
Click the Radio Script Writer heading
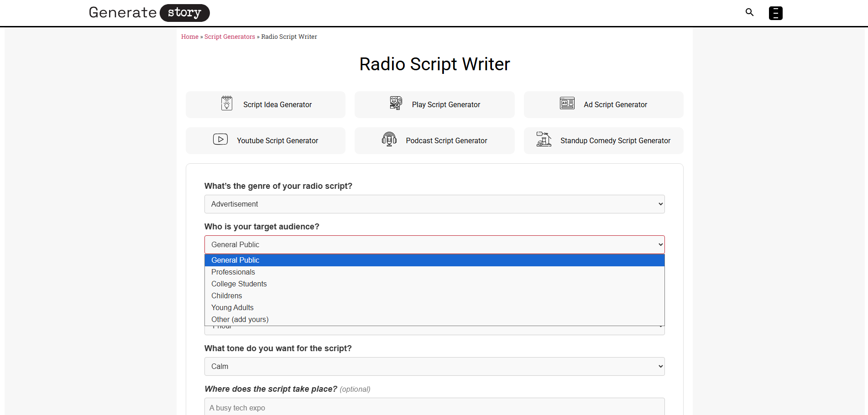pos(434,64)
